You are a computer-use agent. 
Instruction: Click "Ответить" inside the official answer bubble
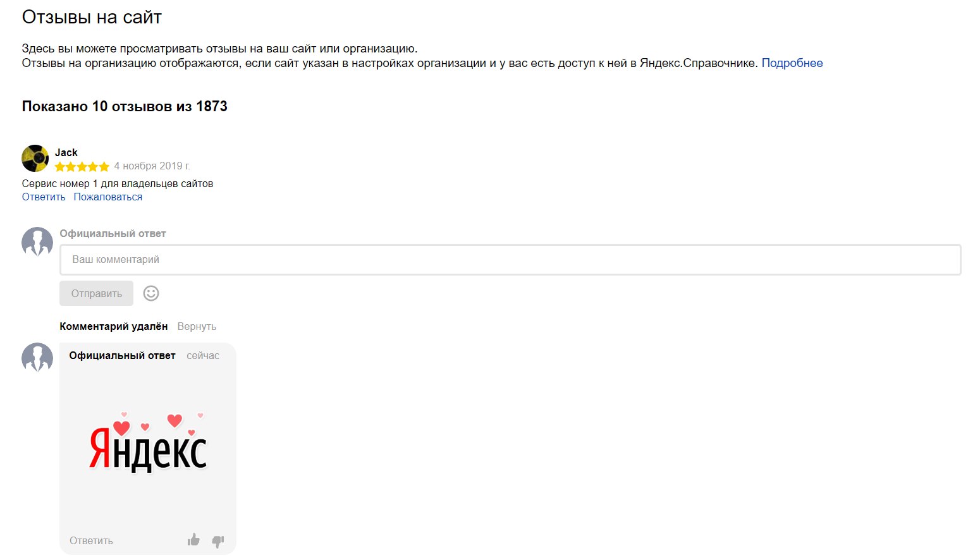point(91,541)
